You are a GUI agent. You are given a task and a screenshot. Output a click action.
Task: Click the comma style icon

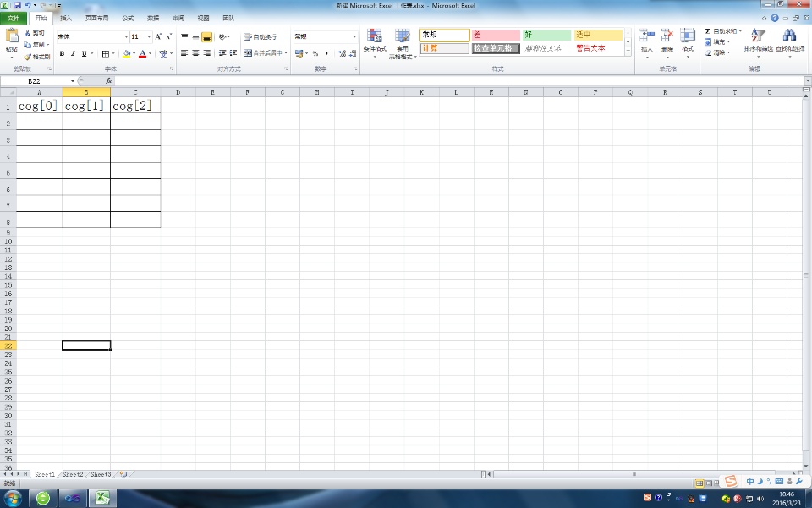tap(326, 53)
